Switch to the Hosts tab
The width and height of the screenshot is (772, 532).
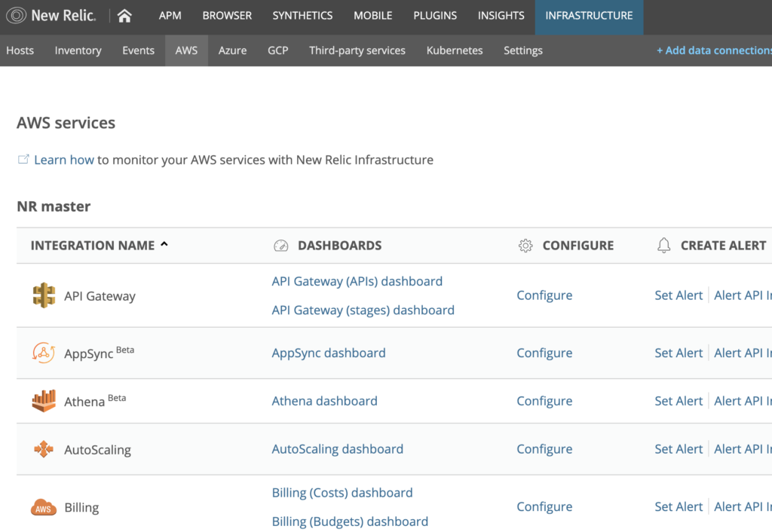[x=20, y=50]
